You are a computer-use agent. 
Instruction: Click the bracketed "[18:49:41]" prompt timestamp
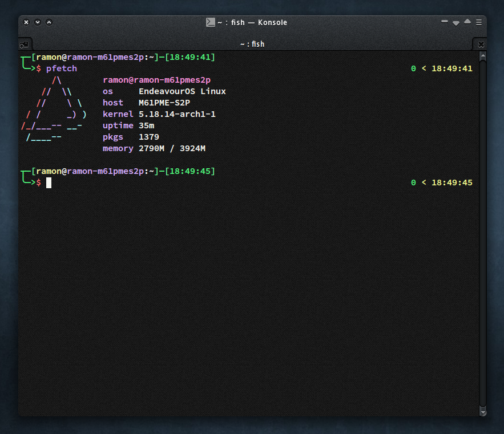(190, 57)
